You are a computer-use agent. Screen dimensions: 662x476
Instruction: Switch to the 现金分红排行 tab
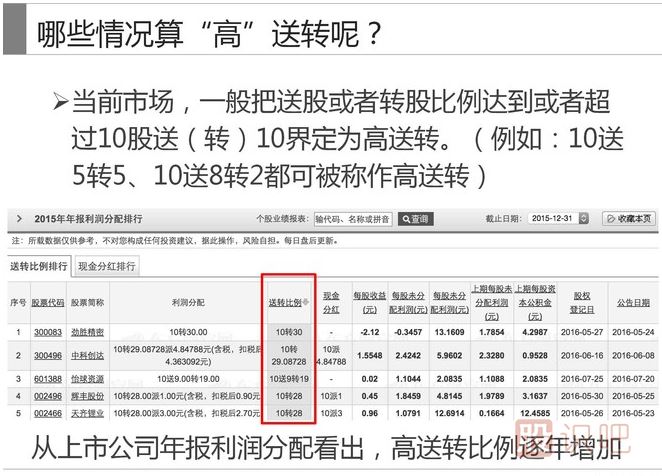[x=107, y=266]
